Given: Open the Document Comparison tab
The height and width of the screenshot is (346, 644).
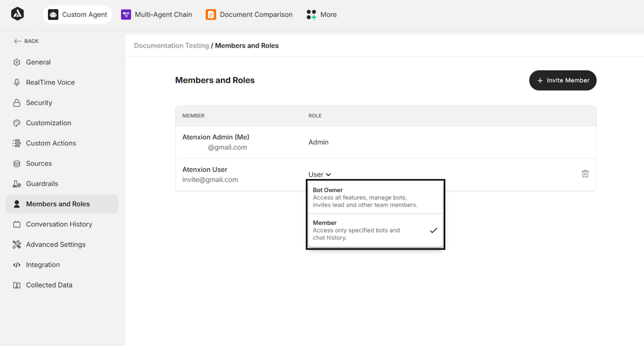Looking at the screenshot, I should 249,14.
